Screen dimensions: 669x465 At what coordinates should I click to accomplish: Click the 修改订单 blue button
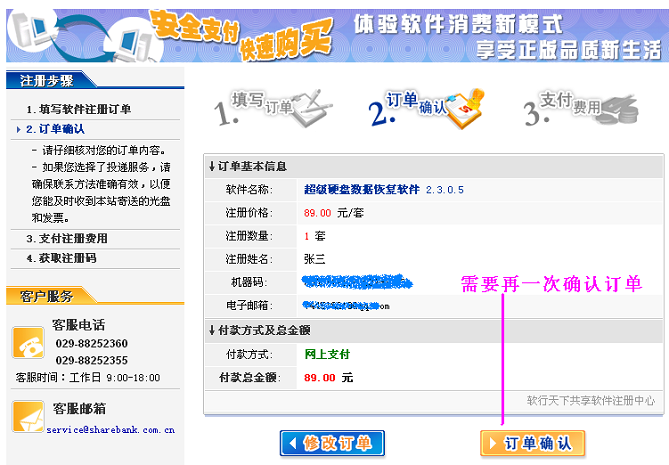point(332,443)
